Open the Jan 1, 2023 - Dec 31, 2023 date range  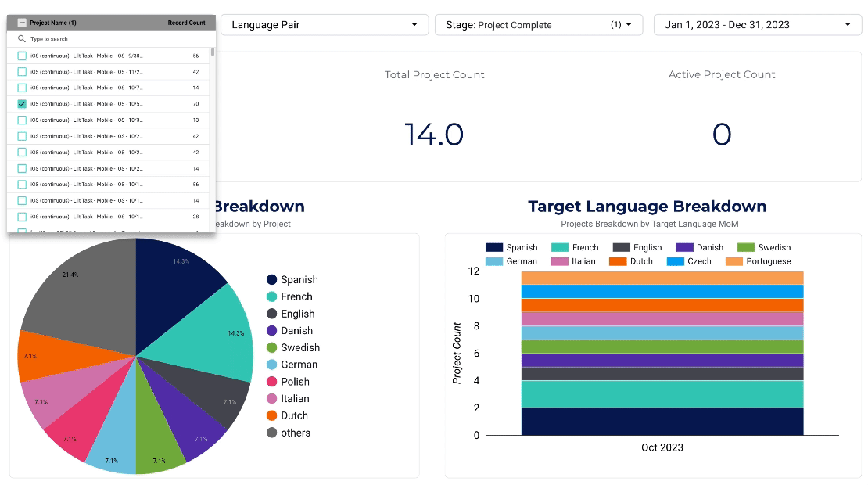coord(757,25)
